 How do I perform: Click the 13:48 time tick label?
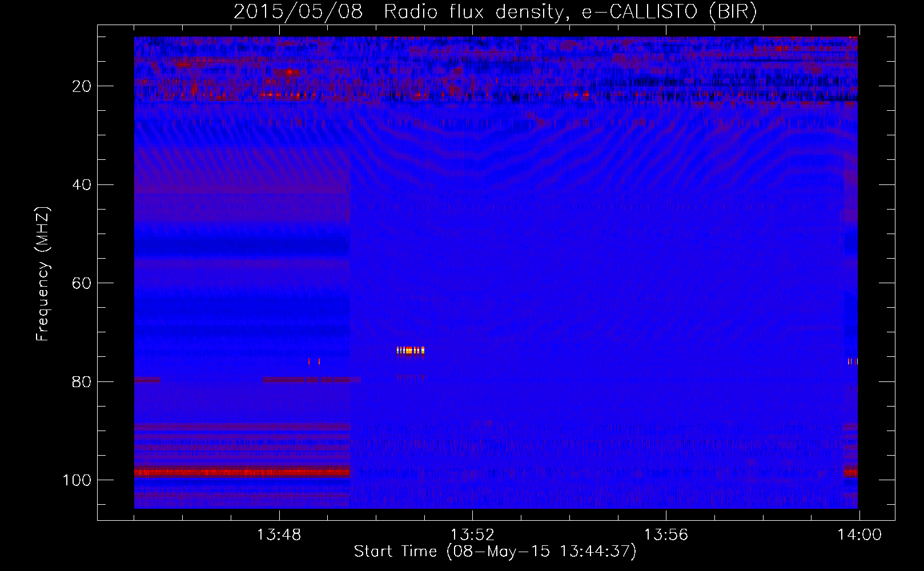279,535
